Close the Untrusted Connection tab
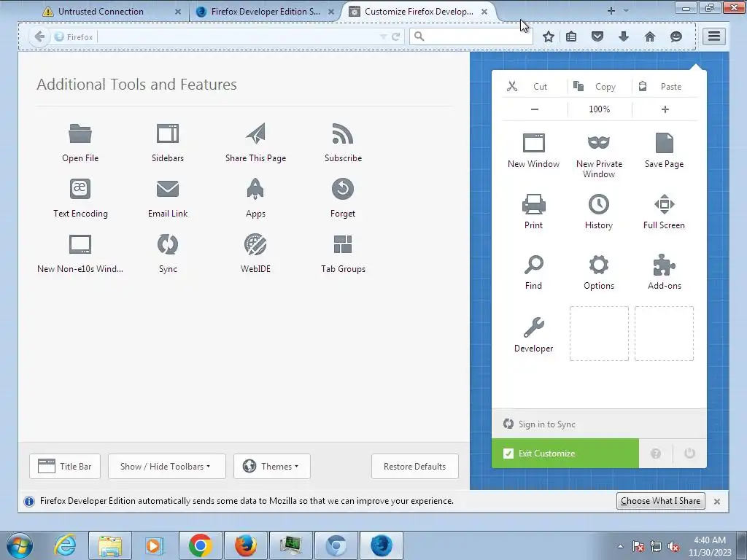Image resolution: width=747 pixels, height=560 pixels. click(178, 12)
